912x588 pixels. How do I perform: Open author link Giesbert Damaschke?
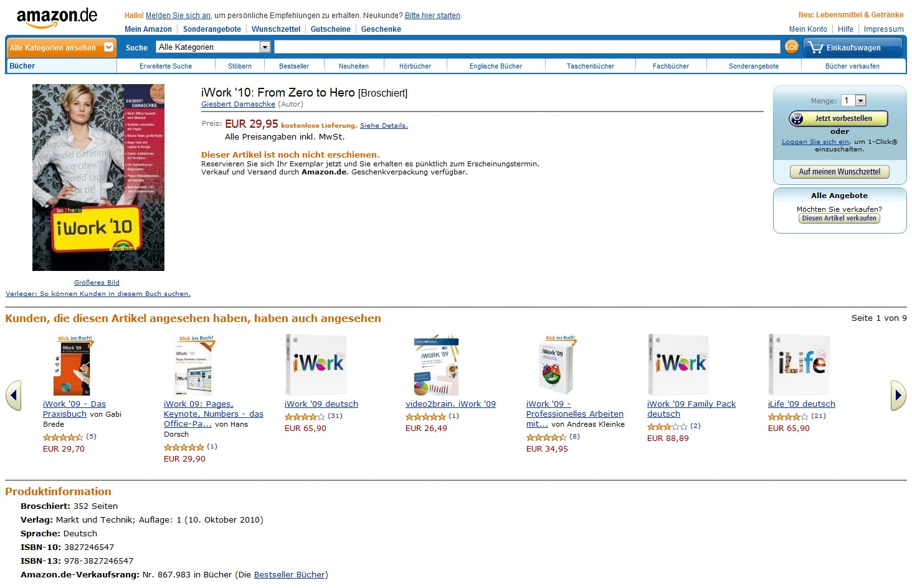[238, 105]
